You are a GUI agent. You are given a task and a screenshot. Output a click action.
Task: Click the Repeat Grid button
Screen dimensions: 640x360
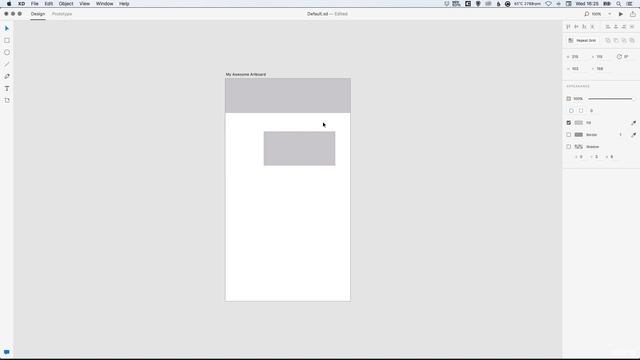pos(582,40)
